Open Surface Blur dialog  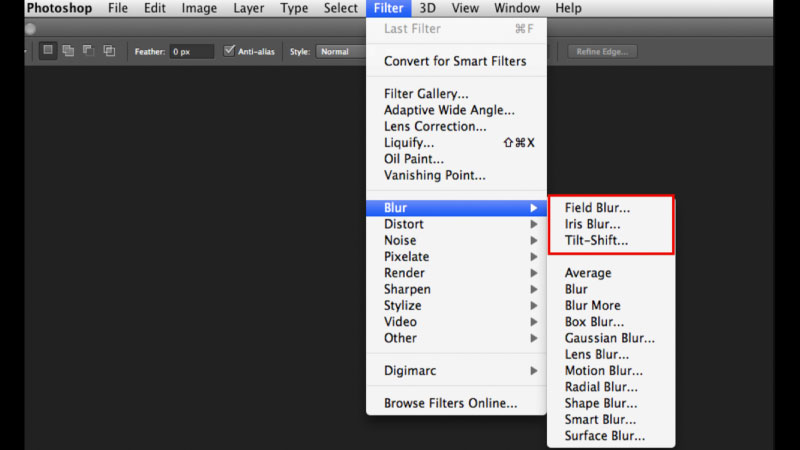[x=611, y=436]
